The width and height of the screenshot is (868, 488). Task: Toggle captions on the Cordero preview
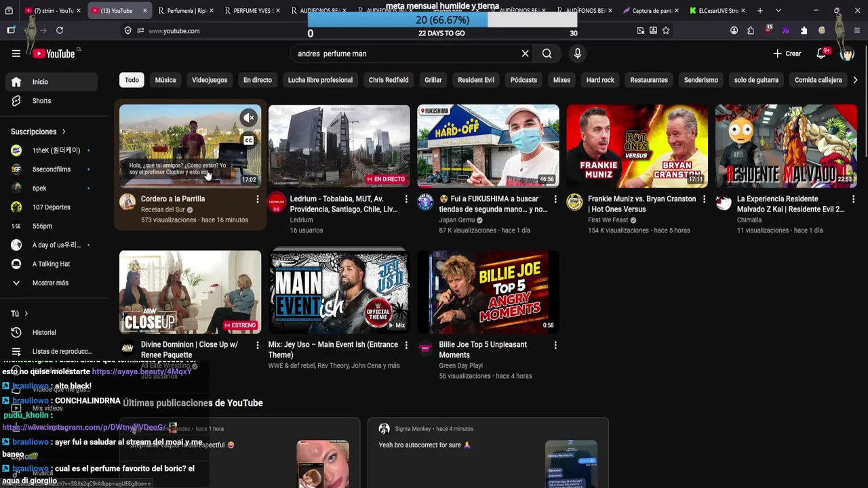[249, 140]
